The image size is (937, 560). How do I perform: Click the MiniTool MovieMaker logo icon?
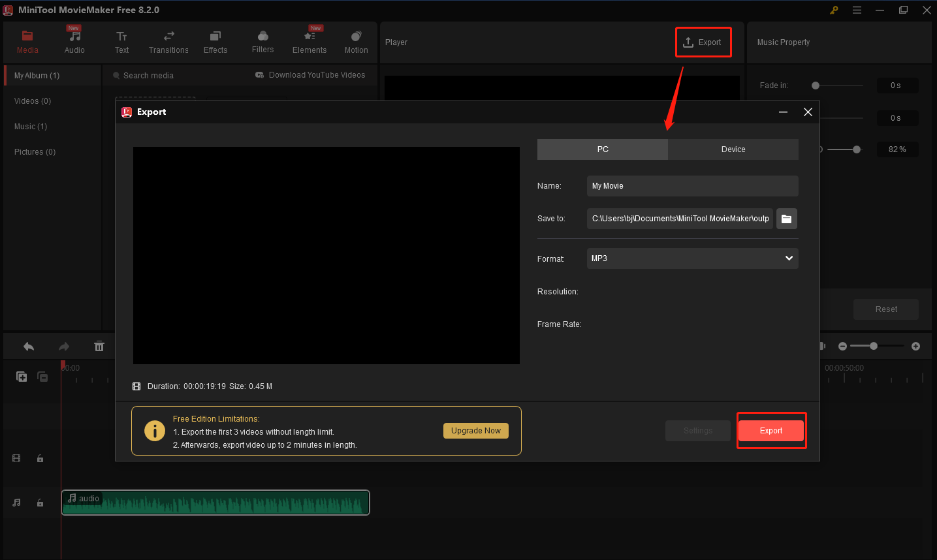point(8,10)
